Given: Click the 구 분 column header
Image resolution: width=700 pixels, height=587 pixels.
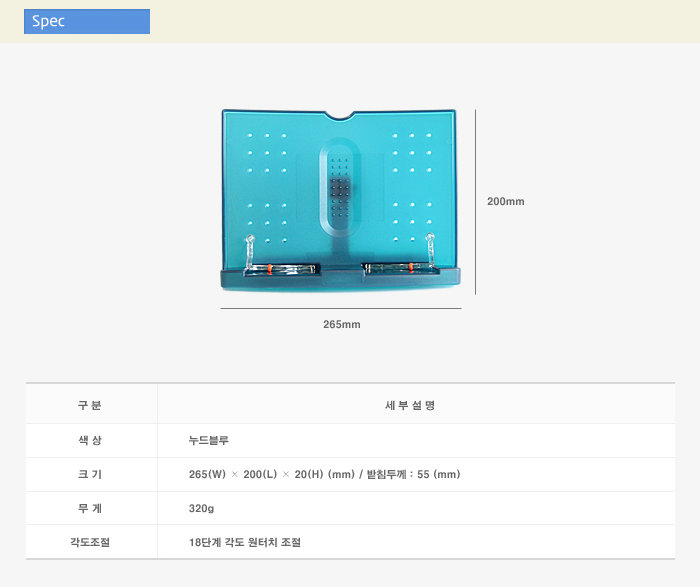Looking at the screenshot, I should [x=90, y=405].
